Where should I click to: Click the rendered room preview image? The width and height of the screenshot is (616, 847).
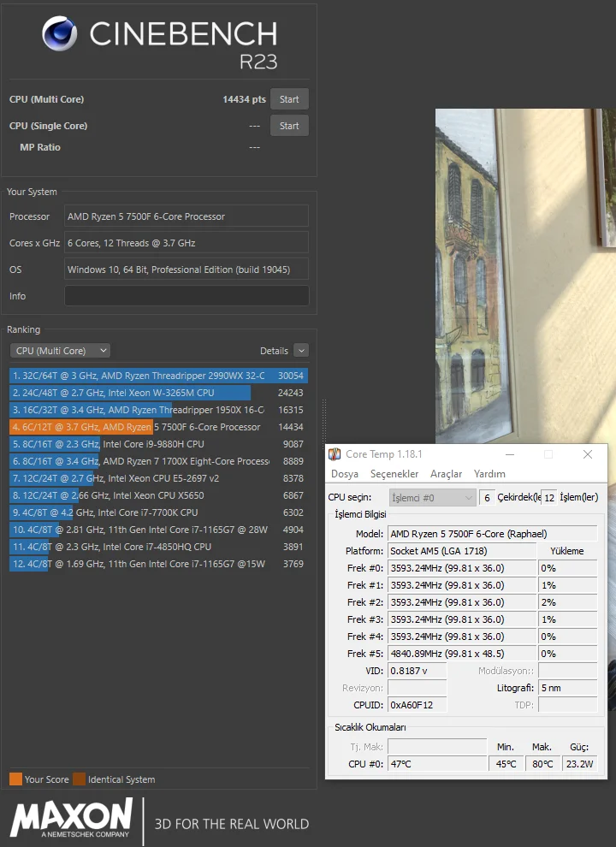525,275
